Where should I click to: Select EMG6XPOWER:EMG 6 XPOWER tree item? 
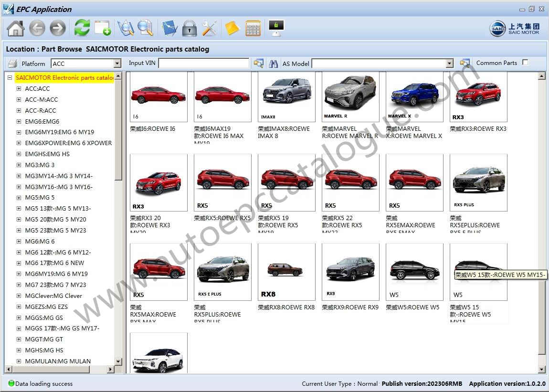pos(68,143)
